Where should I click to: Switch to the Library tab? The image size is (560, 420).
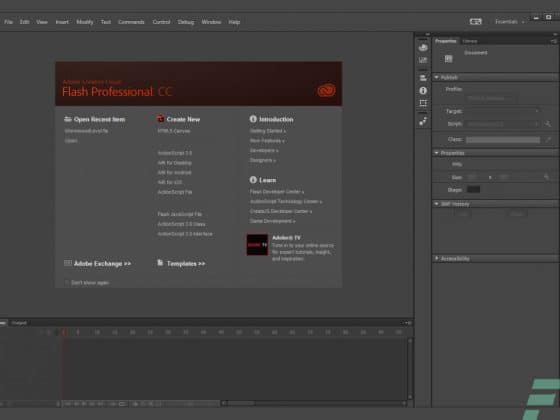pyautogui.click(x=470, y=41)
